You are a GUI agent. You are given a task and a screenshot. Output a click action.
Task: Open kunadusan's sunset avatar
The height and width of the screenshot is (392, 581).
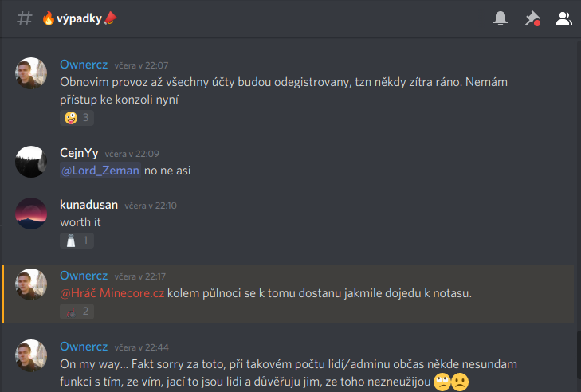coord(31,214)
